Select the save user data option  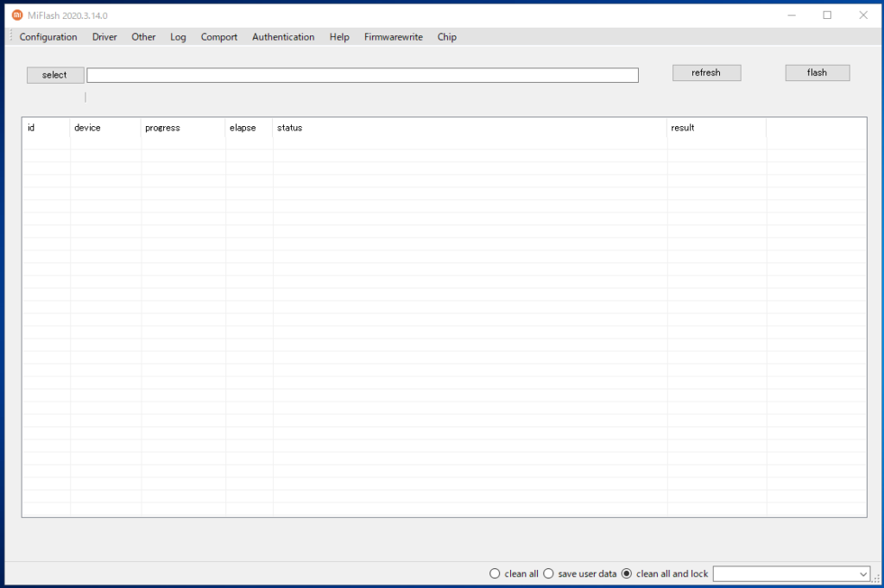[x=549, y=572]
